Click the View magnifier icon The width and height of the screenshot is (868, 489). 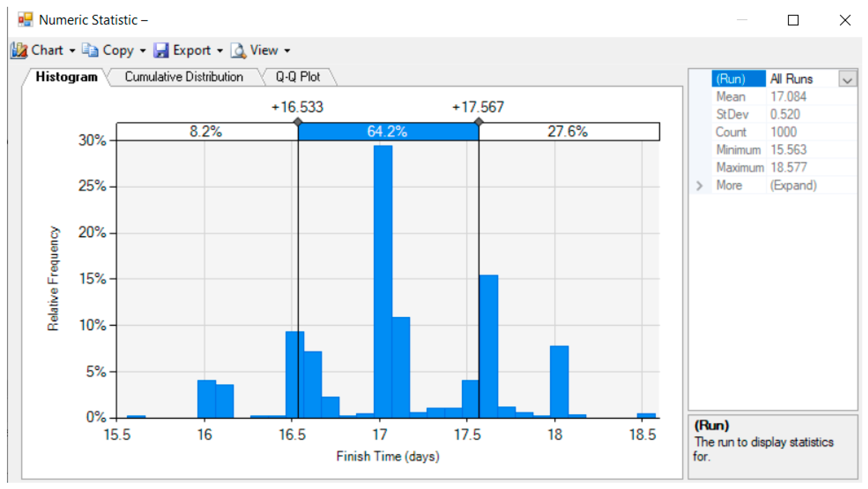(238, 51)
